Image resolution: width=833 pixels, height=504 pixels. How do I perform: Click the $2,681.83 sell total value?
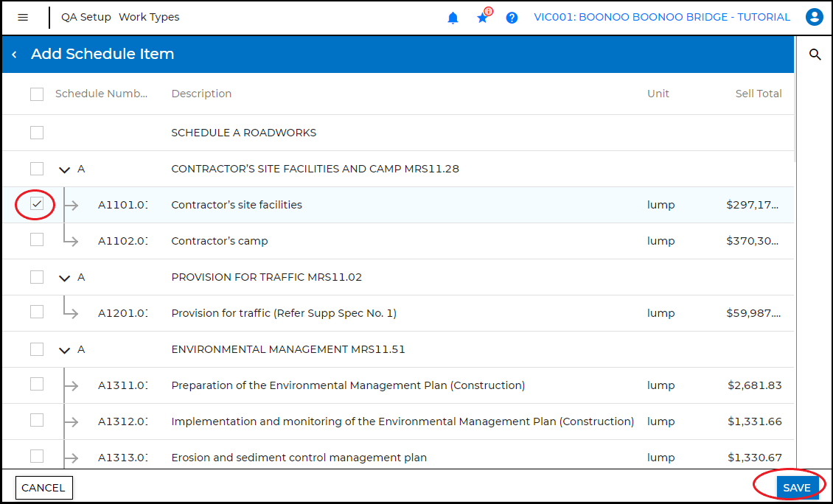754,385
